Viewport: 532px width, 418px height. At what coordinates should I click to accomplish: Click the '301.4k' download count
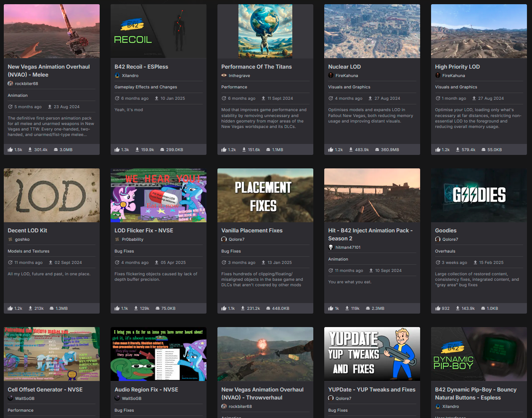(41, 150)
